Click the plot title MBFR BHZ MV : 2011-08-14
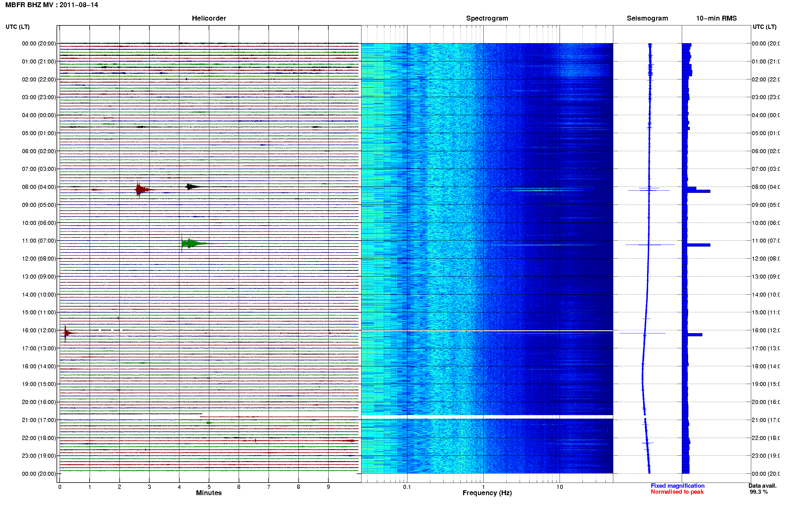 point(52,5)
